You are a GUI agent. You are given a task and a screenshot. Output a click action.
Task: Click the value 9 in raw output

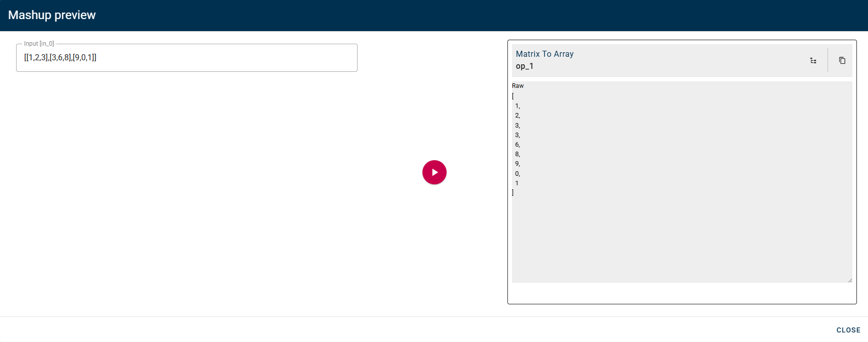click(x=517, y=164)
